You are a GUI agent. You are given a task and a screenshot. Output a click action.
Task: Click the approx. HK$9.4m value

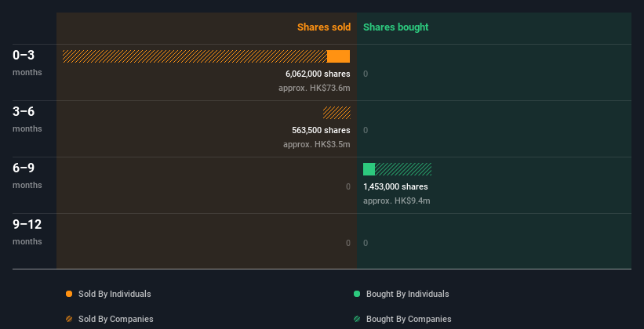click(397, 201)
